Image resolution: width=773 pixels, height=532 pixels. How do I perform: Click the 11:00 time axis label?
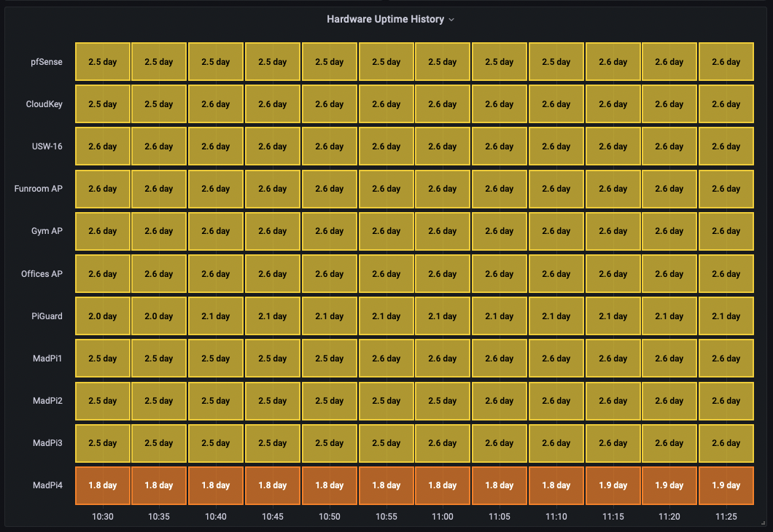443,516
